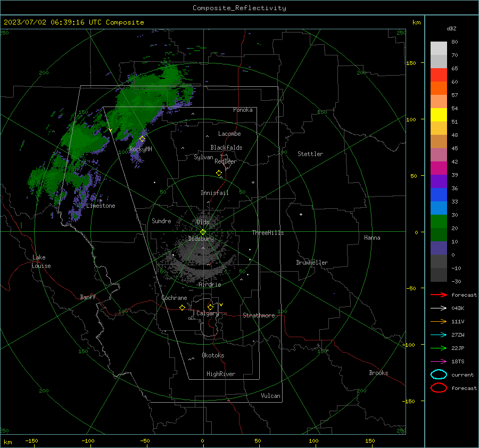Click the 22JP legend label

458,348
